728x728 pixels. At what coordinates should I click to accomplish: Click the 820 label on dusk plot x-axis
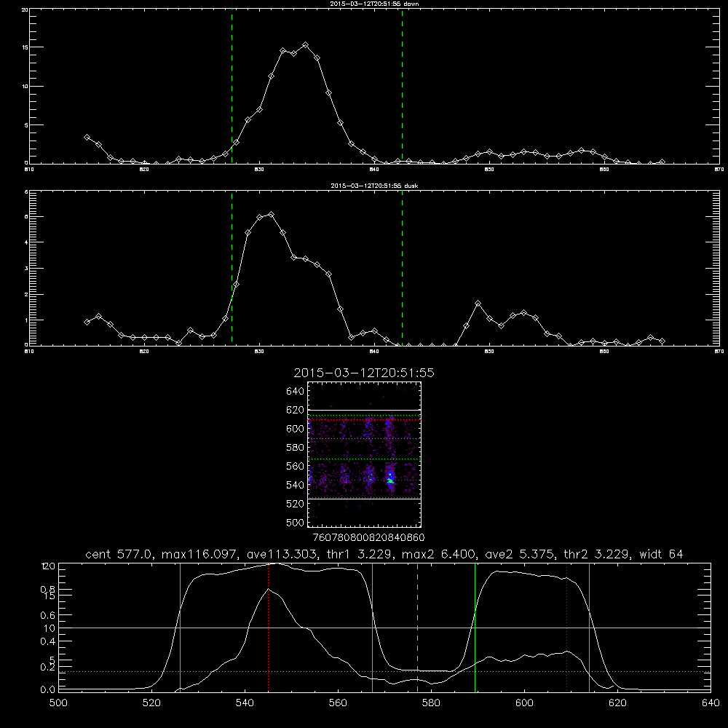[144, 352]
